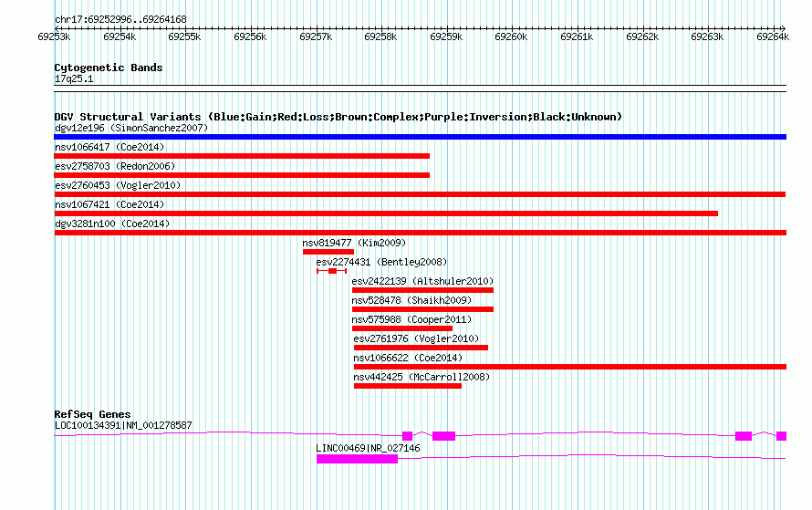
Task: Click the 69260k ruler label
Action: [x=511, y=36]
